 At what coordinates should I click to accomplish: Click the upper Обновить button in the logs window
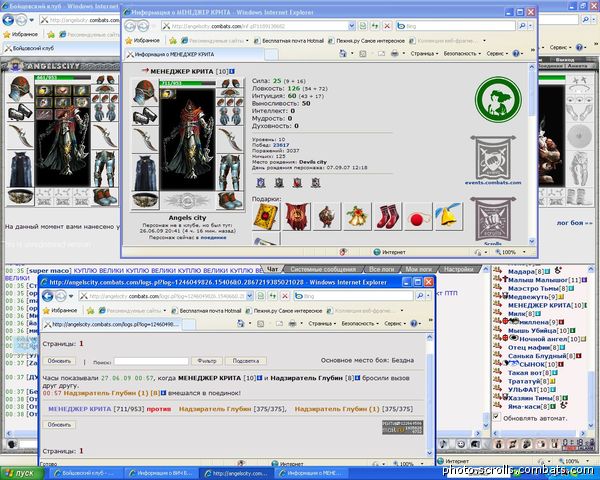coord(59,361)
